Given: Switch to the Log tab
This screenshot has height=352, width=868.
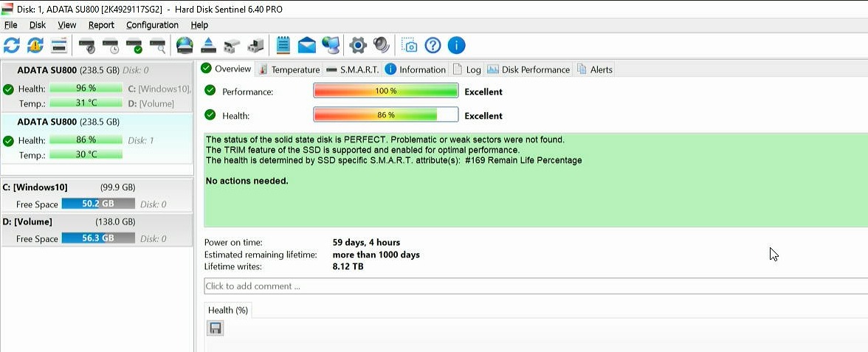Looking at the screenshot, I should 466,69.
